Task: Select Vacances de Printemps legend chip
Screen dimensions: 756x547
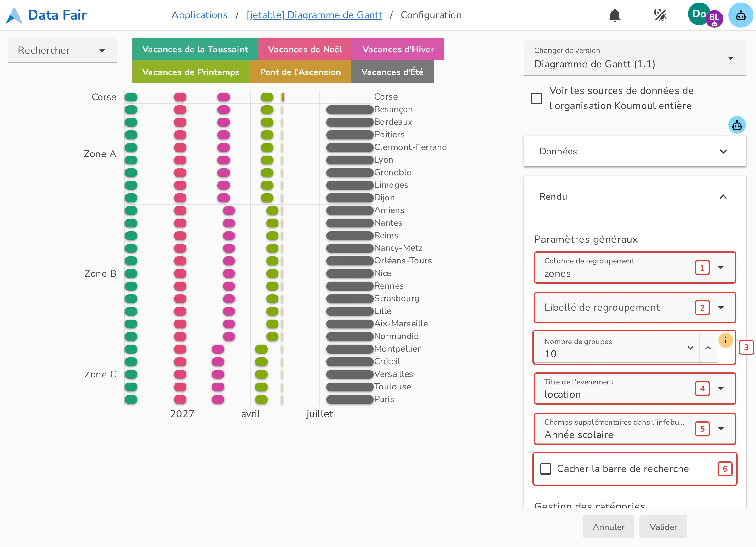Action: 191,72
